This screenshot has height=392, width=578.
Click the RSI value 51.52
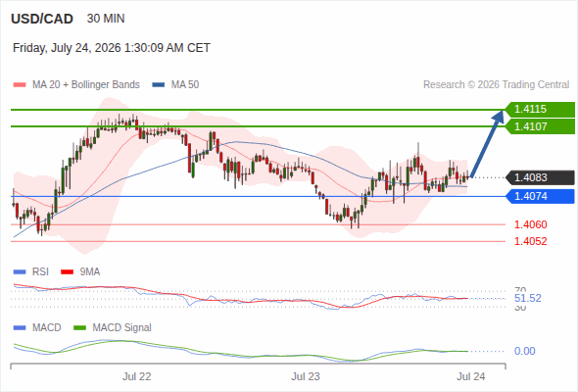pos(528,298)
